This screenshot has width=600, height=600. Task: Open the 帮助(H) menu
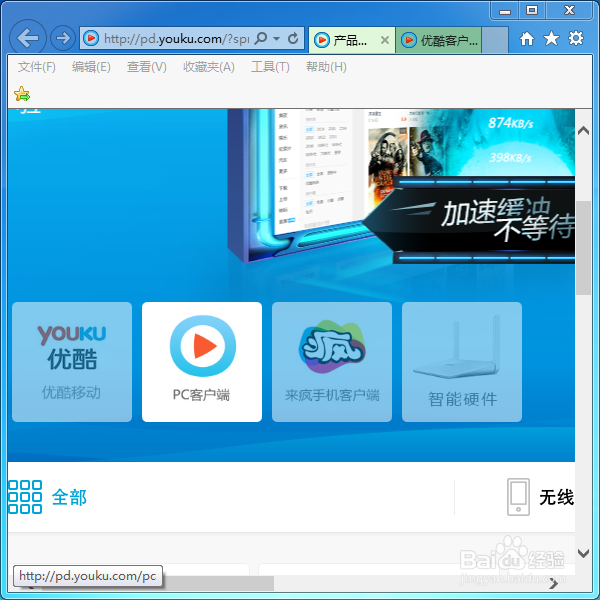pyautogui.click(x=326, y=67)
